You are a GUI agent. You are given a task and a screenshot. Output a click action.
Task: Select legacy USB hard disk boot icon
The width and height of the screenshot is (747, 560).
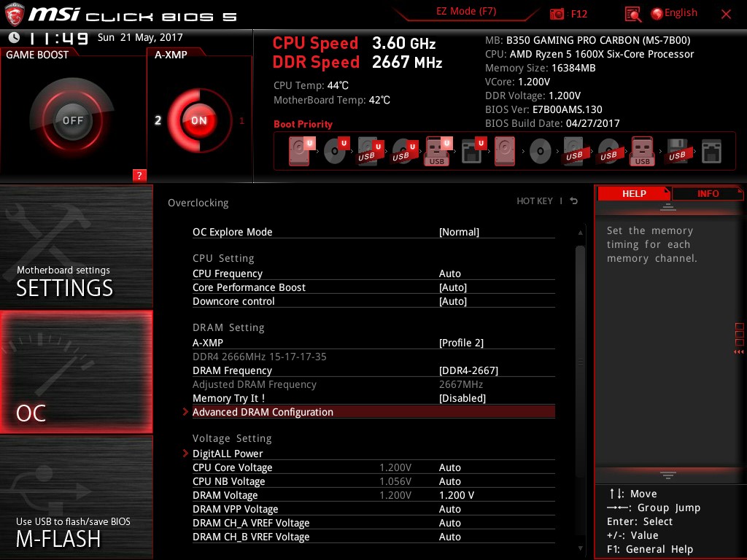pyautogui.click(x=574, y=151)
